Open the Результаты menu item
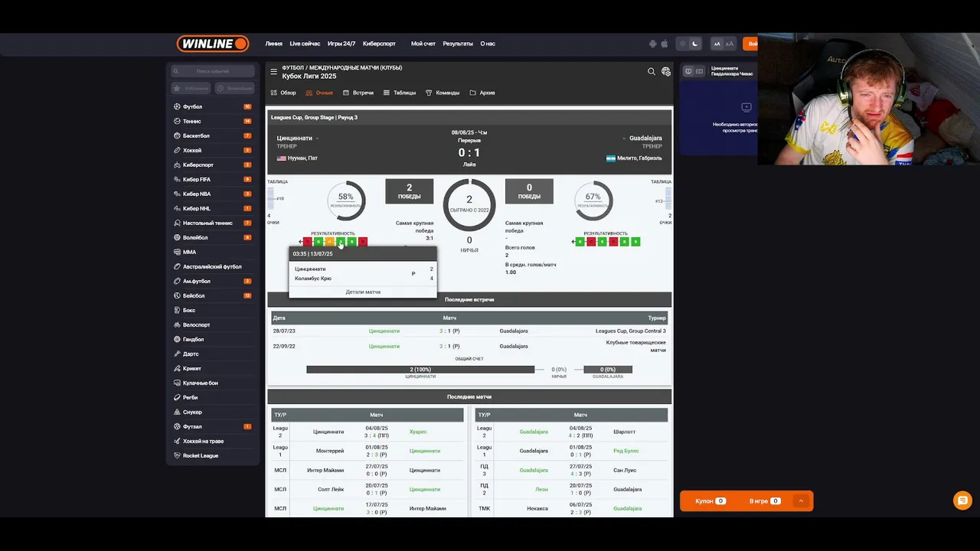Image resolution: width=980 pixels, height=551 pixels. (x=458, y=44)
